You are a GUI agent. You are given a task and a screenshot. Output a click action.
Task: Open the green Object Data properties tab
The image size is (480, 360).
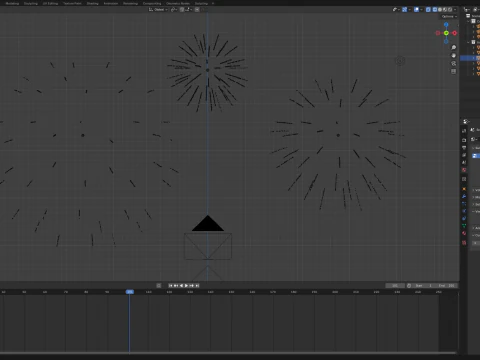[464, 226]
